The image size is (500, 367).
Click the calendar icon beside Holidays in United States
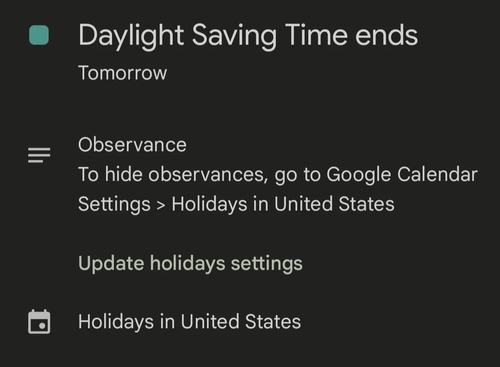coord(39,322)
